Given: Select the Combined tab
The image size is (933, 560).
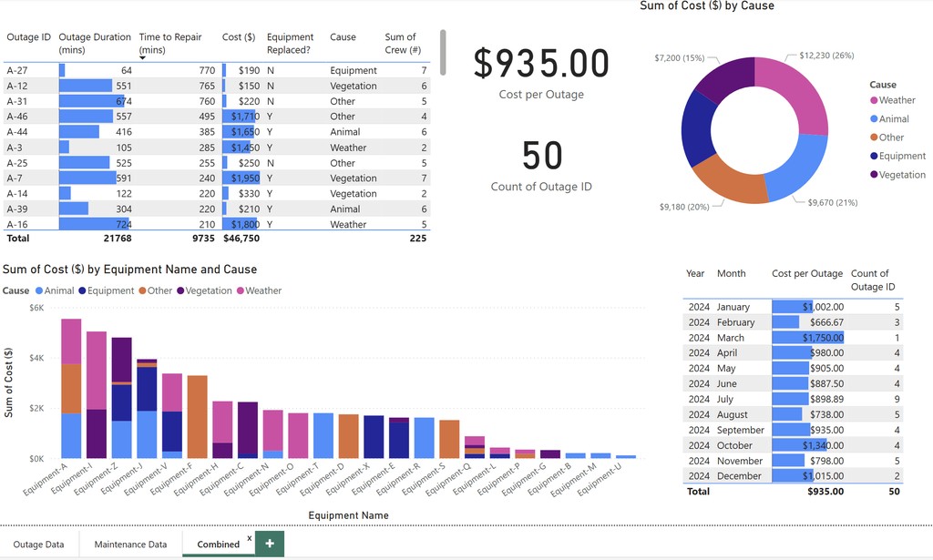Looking at the screenshot, I should click(x=219, y=544).
